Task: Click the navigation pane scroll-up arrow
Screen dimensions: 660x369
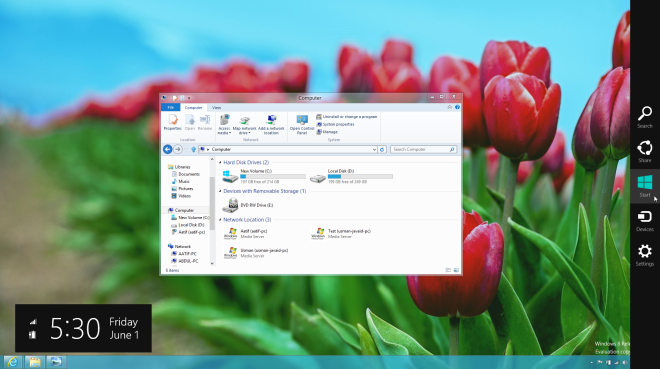Action: click(x=212, y=160)
